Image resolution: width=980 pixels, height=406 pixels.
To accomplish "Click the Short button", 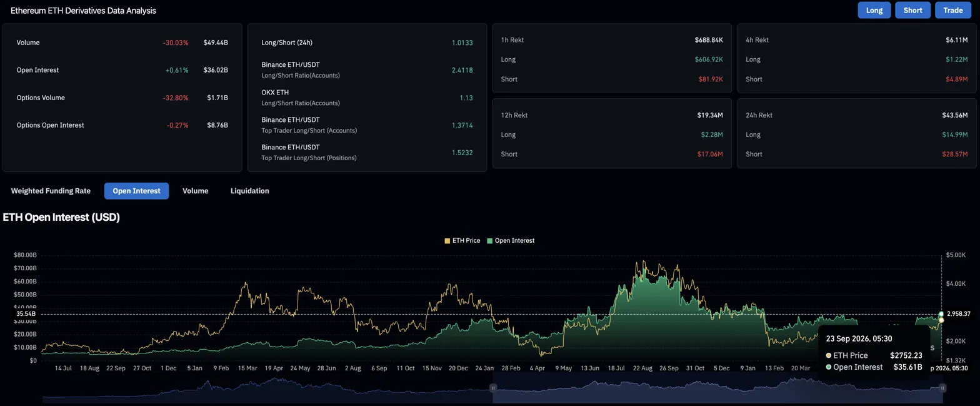I will click(x=912, y=10).
